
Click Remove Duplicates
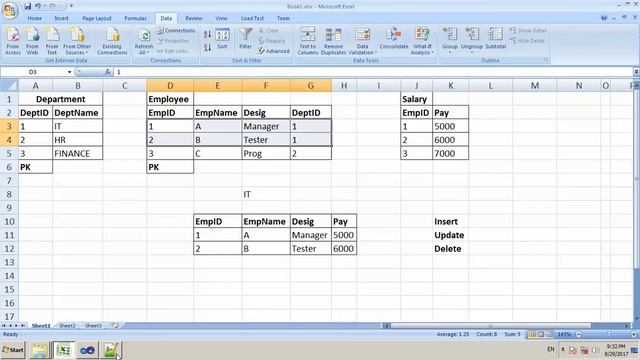pos(333,41)
